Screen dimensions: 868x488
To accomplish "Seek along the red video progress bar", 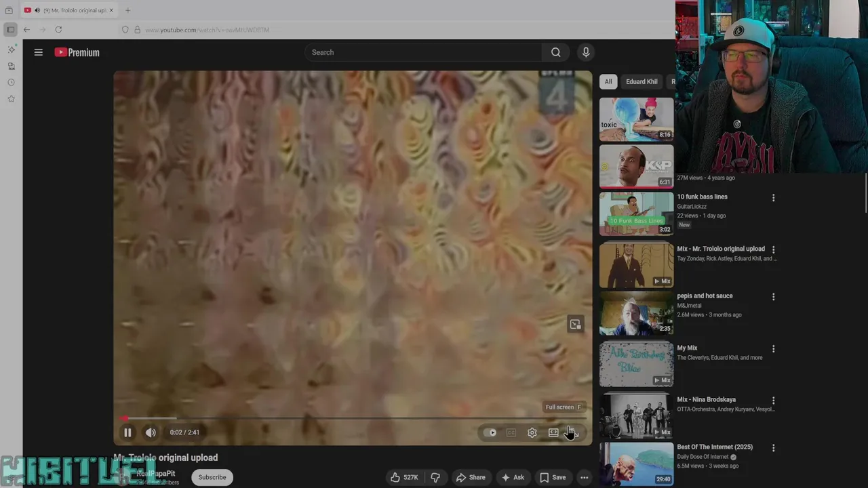I will coord(353,418).
